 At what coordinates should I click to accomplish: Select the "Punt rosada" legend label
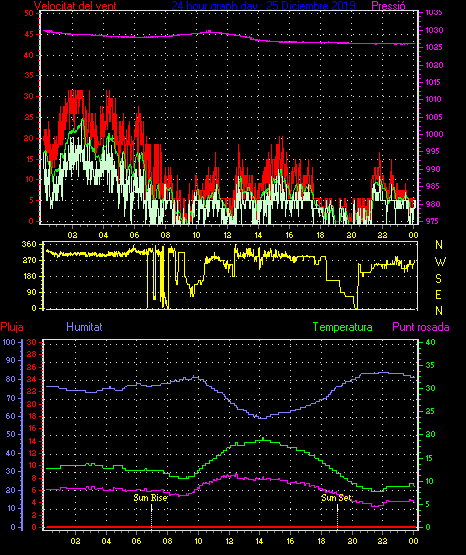coord(421,327)
